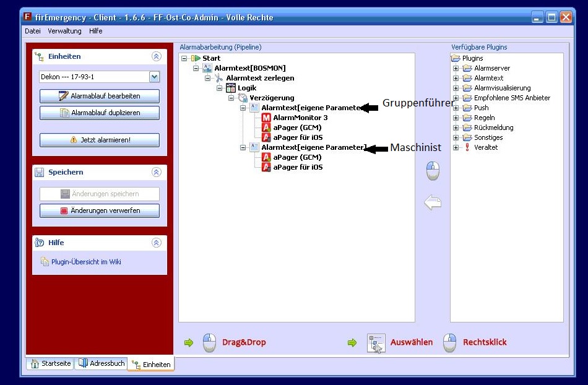Expand the Push plugin folder

click(456, 108)
